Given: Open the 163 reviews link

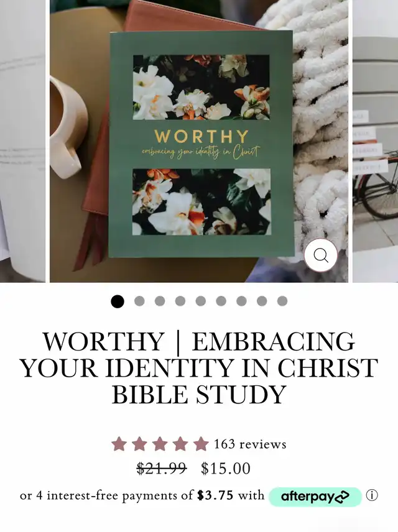Looking at the screenshot, I should (250, 444).
